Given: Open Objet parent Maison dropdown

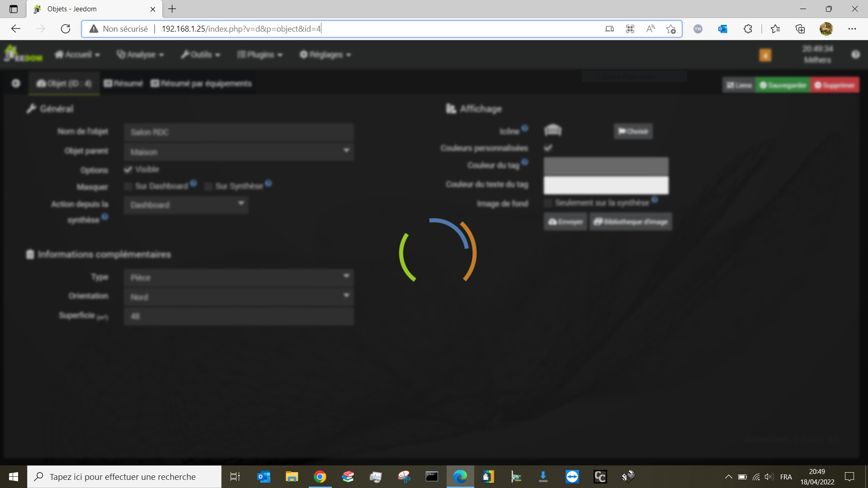Looking at the screenshot, I should tap(239, 151).
